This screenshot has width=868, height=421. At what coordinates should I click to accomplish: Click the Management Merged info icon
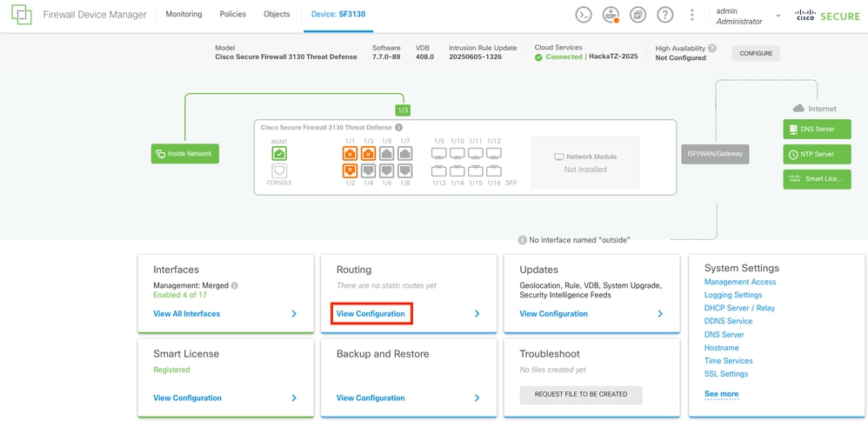[235, 286]
